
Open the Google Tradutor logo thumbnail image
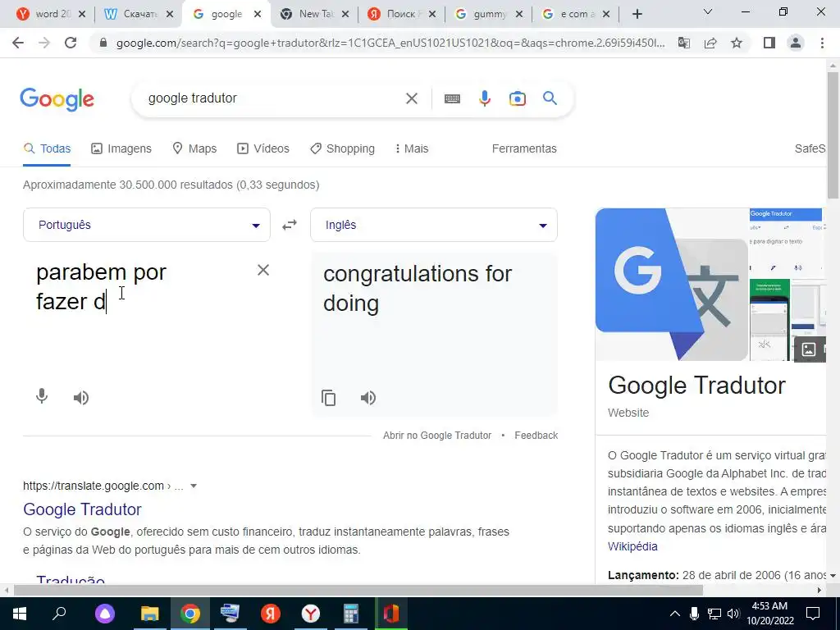[672, 285]
